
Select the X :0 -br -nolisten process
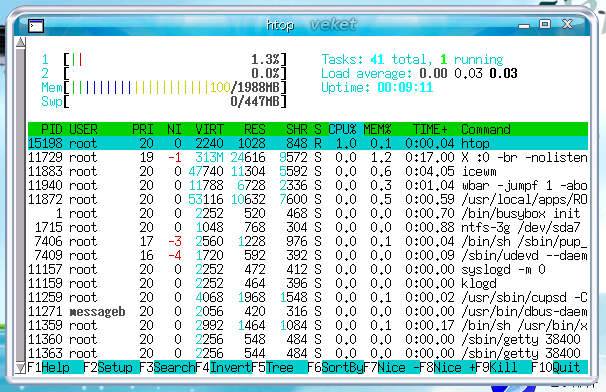point(308,157)
